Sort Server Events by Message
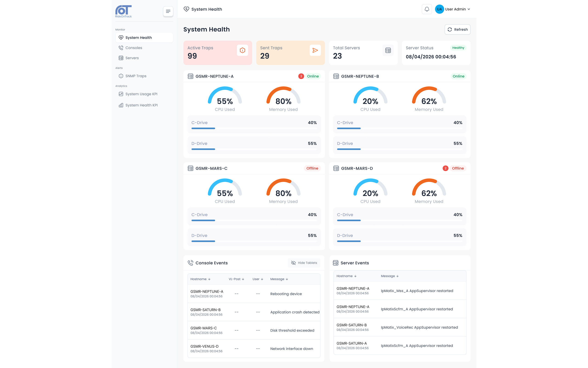 [x=390, y=276]
